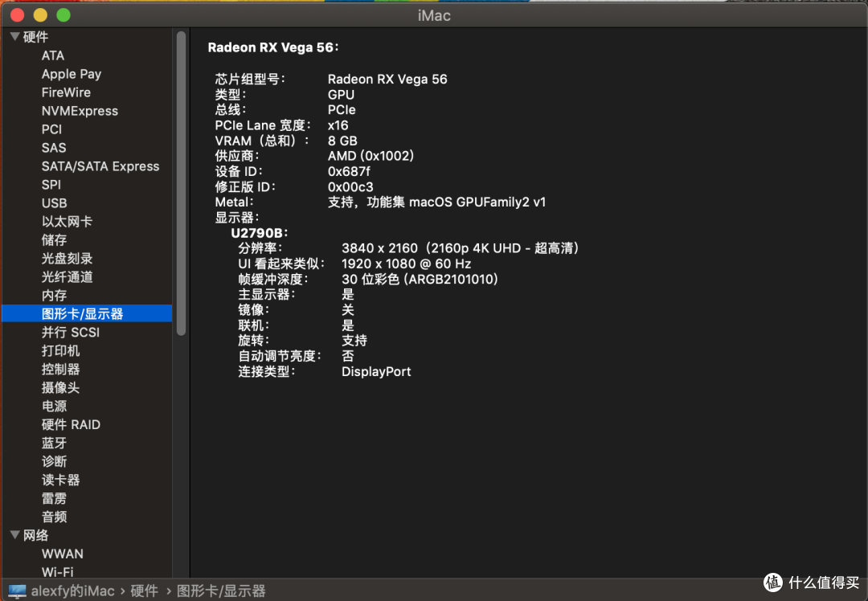Click 图形卡/显示器 in the bottom path bar
Viewport: 868px width, 601px height.
pos(221,591)
